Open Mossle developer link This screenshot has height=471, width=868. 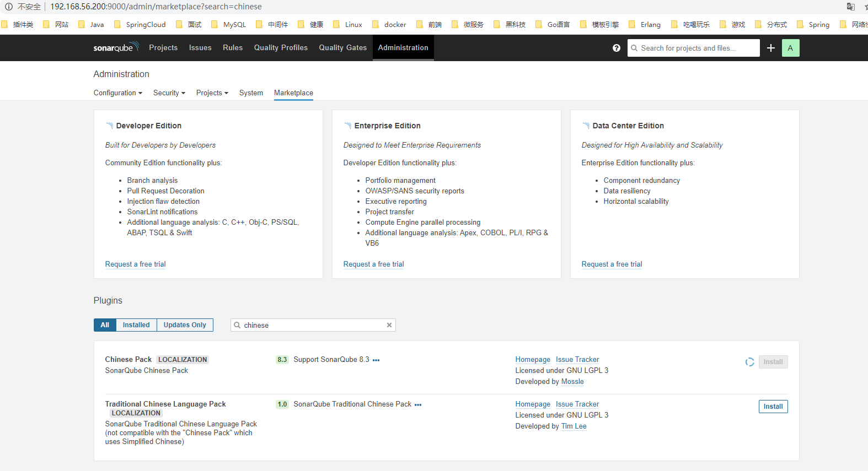click(x=572, y=382)
